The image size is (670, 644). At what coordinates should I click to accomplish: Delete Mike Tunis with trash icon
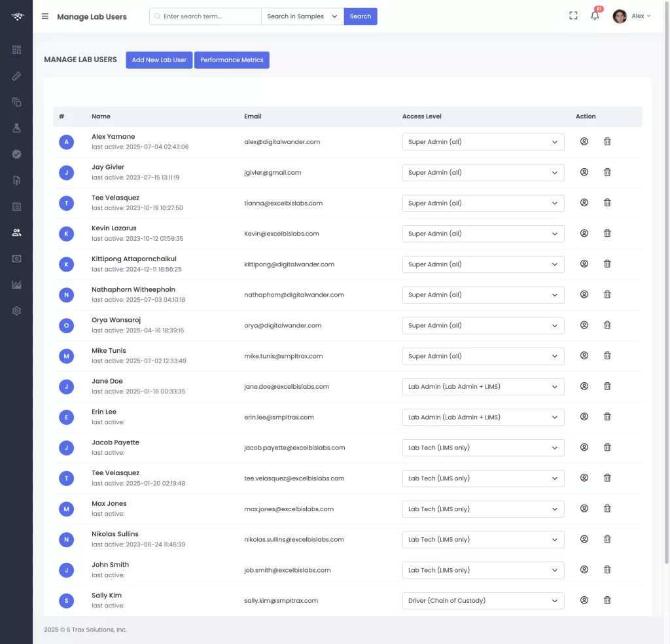coord(607,355)
